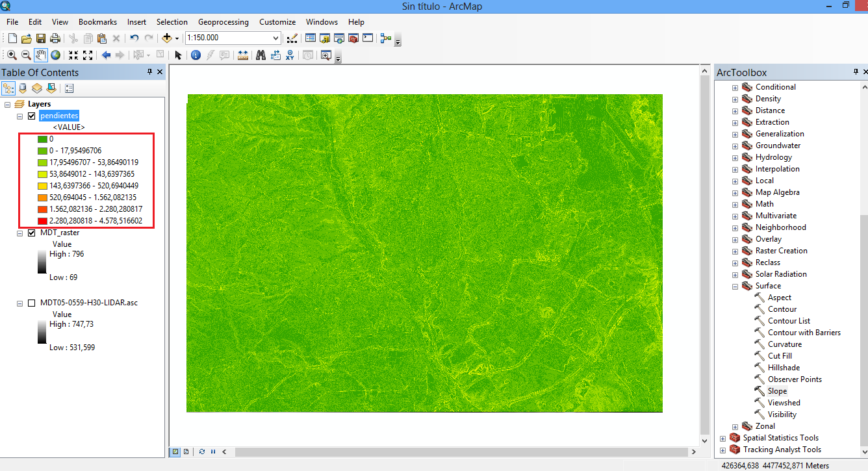Select the Zoom In tool
This screenshot has width=868, height=471.
click(12, 55)
